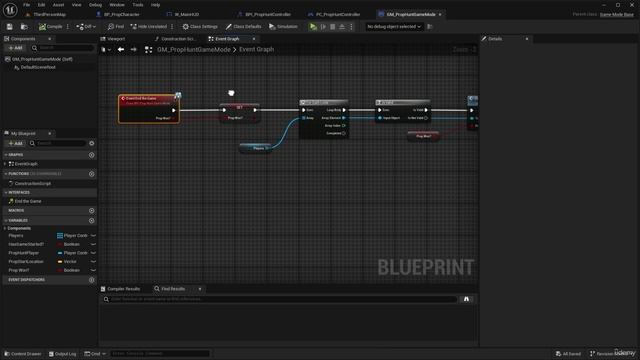Viewport: 640px width, 360px height.
Task: Toggle visibility eye for HasGameStarted variable
Action: pos(93,244)
